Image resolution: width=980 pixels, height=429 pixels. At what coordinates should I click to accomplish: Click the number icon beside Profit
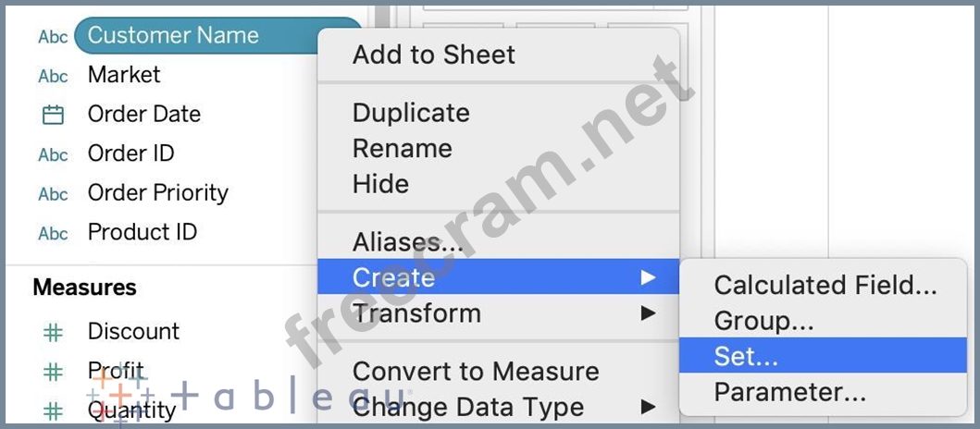54,372
